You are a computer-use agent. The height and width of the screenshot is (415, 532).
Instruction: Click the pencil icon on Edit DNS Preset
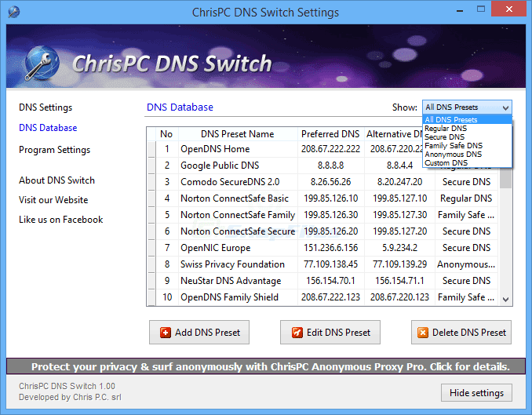click(x=297, y=333)
